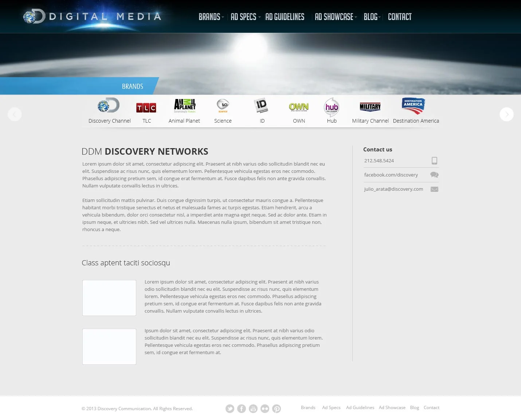Click the second blank thumbnail beside Ipsum dolor paragraph
The width and height of the screenshot is (521, 420).
pos(109,346)
